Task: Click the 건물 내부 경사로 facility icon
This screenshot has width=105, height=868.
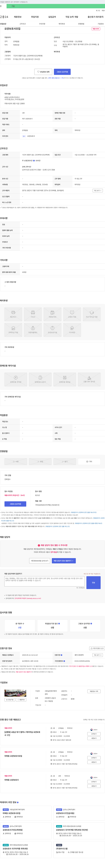Action: pos(89,379)
